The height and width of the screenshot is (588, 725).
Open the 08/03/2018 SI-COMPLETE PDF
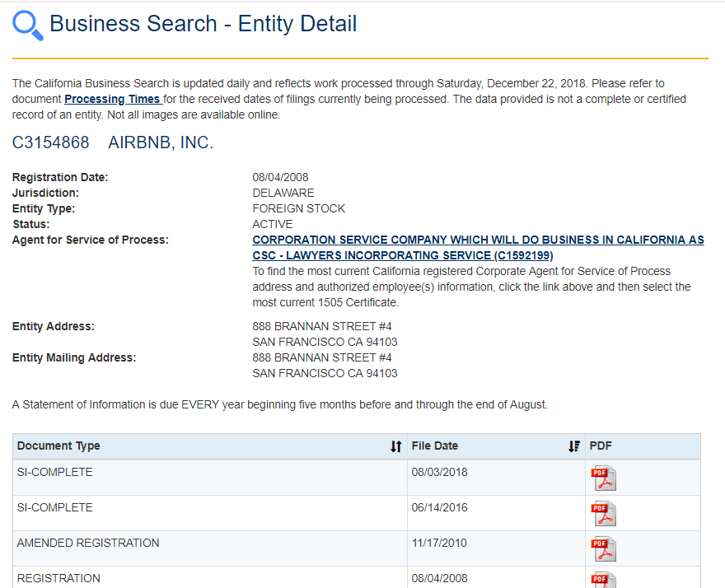pos(603,478)
